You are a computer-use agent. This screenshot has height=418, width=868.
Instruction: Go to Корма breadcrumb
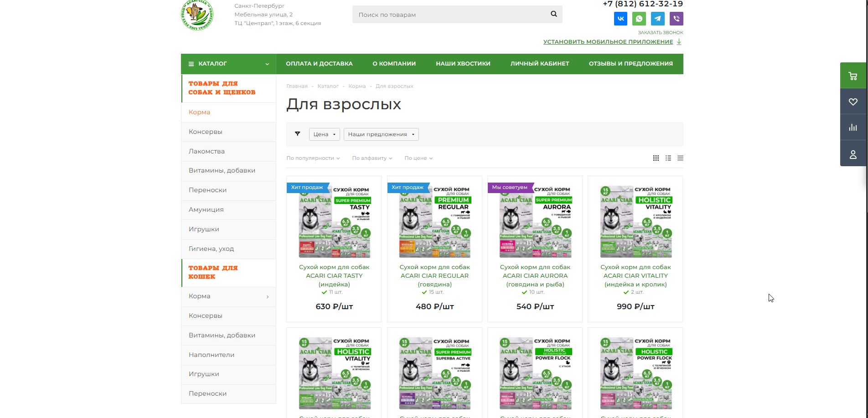(357, 86)
